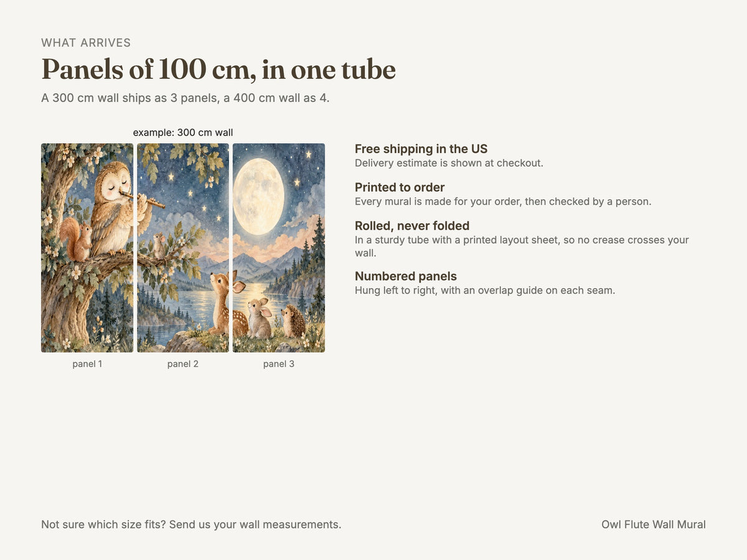This screenshot has height=560, width=747.
Task: Click the 'panel 3' caption label
Action: [x=279, y=364]
